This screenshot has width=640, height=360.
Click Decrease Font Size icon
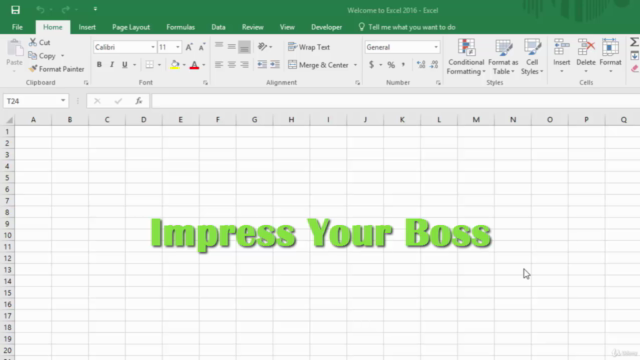[x=202, y=47]
